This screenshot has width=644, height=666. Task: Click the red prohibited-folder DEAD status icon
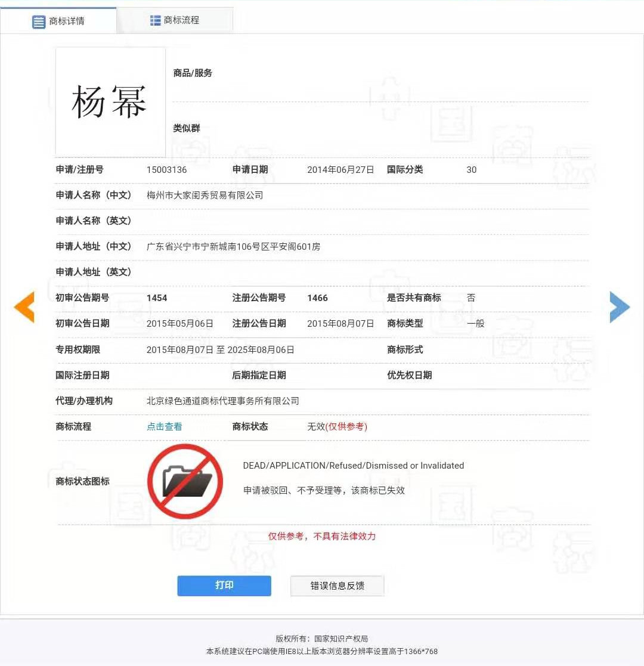185,481
